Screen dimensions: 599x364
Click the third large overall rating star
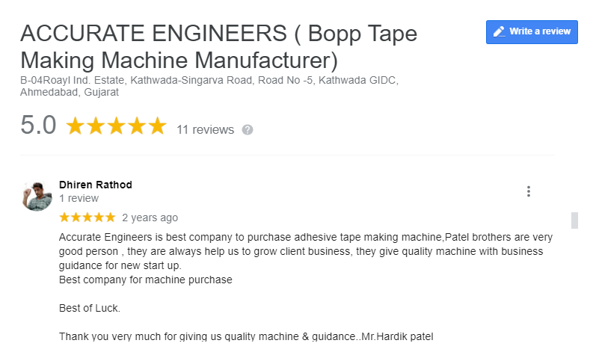click(116, 126)
